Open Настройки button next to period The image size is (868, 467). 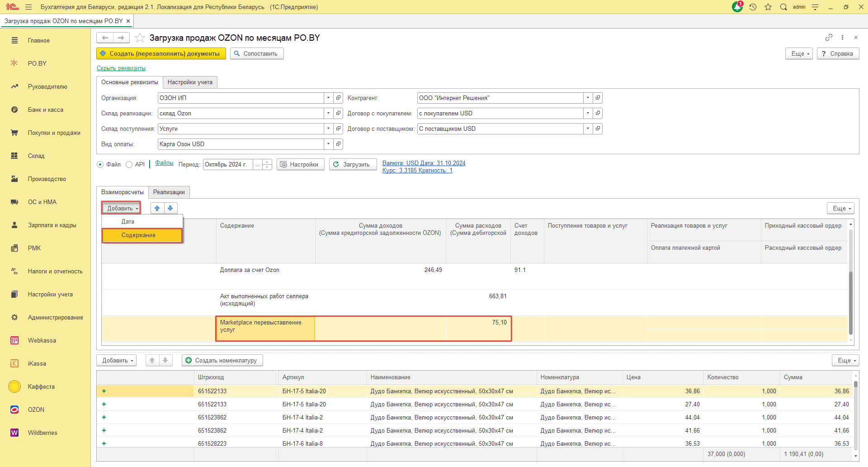pyautogui.click(x=300, y=164)
